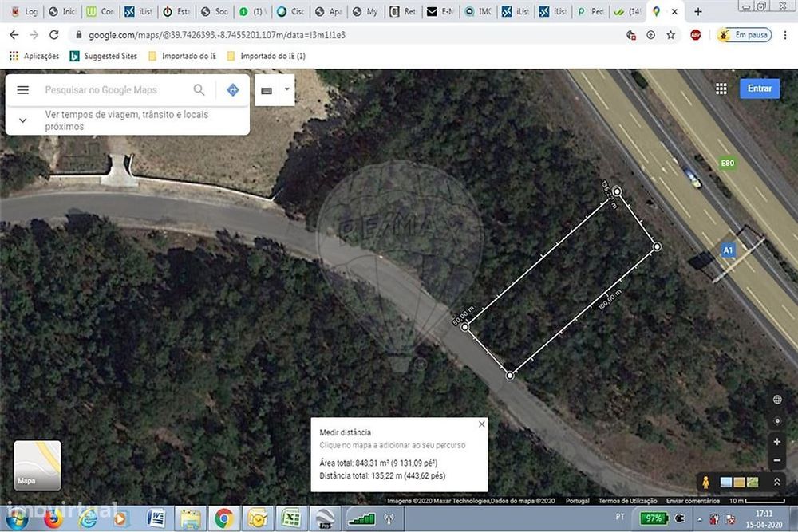
Task: Zoom in with the plus button
Action: 777,441
